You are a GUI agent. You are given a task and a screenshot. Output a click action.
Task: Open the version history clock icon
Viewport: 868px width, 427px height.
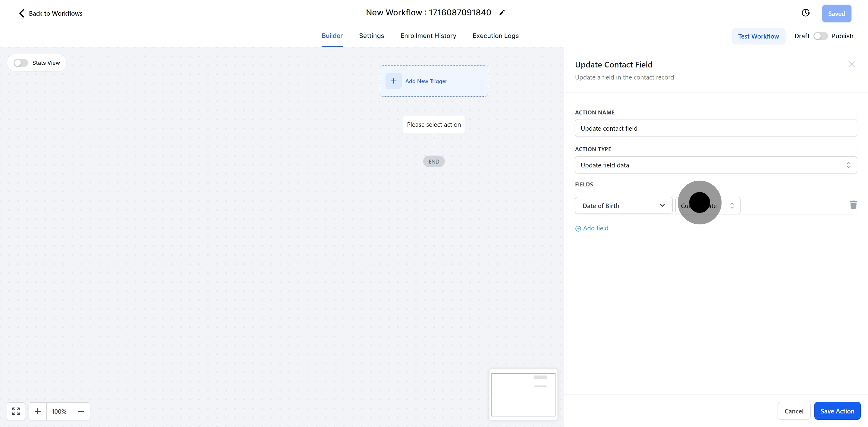805,13
